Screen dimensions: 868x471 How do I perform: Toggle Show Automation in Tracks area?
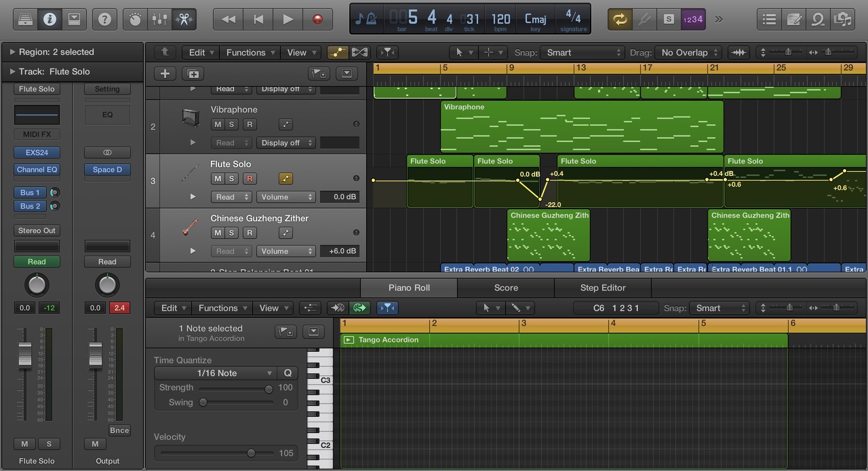[337, 53]
